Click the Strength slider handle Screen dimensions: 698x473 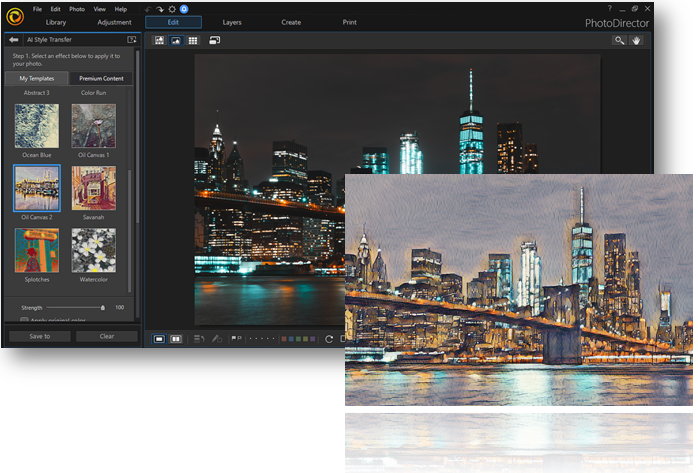(x=103, y=307)
